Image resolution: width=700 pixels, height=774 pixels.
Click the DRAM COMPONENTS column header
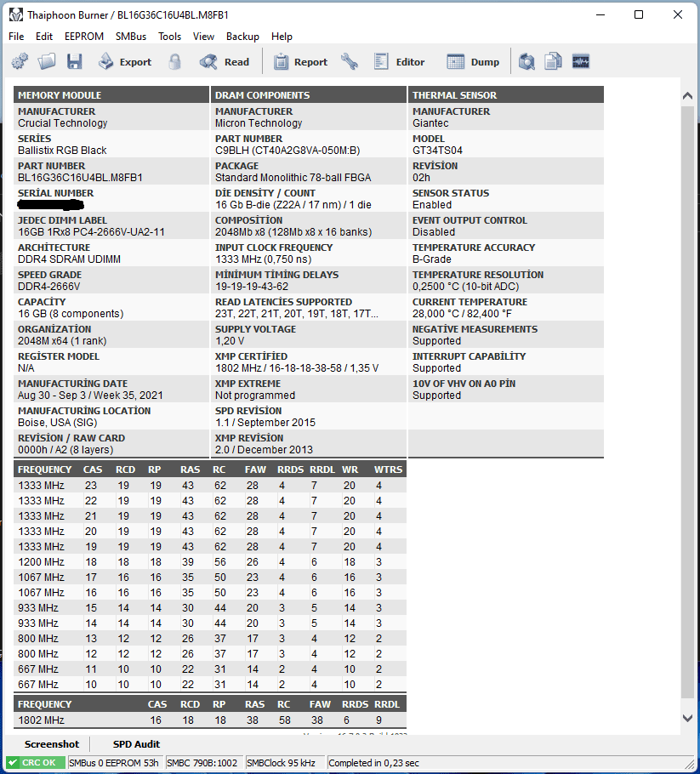pyautogui.click(x=309, y=94)
